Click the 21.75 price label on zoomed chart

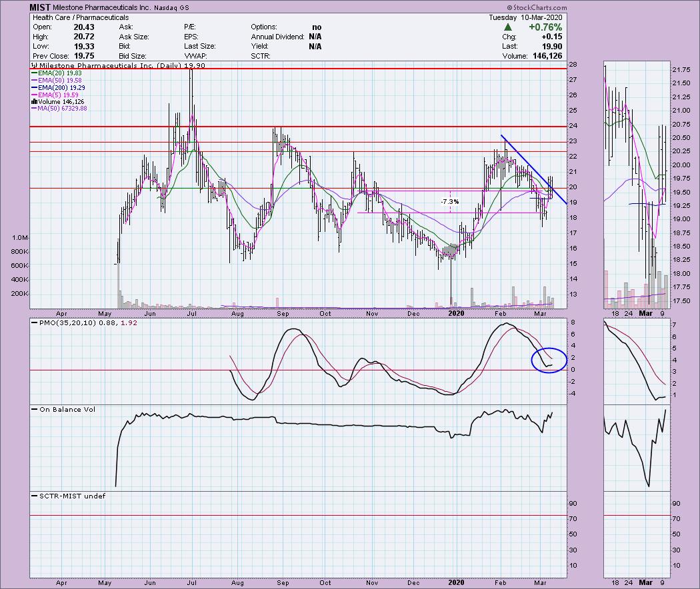coord(681,70)
